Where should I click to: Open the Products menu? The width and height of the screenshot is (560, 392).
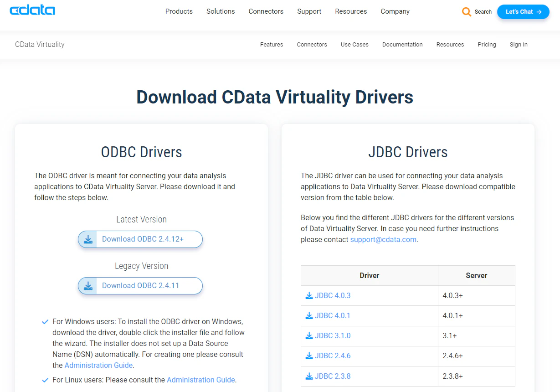click(179, 11)
